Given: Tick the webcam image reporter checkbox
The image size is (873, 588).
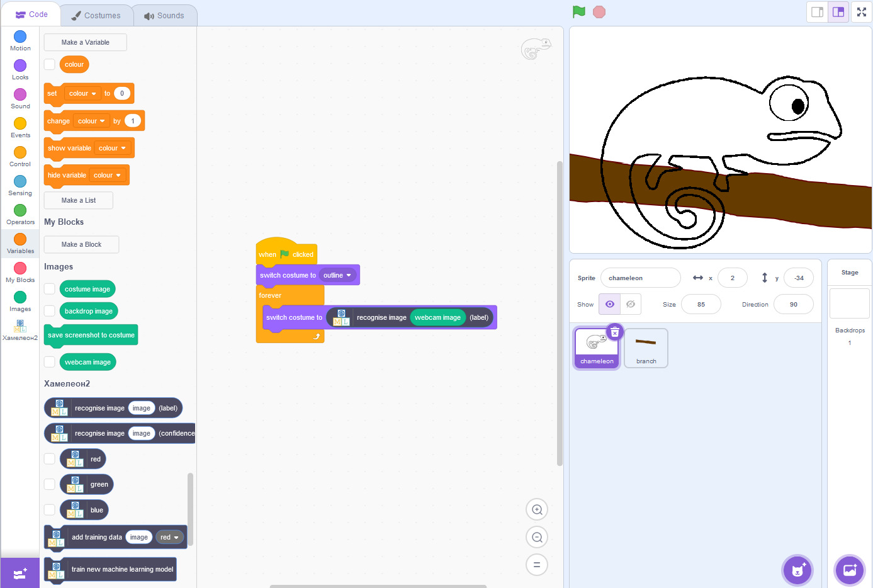Looking at the screenshot, I should click(x=50, y=362).
